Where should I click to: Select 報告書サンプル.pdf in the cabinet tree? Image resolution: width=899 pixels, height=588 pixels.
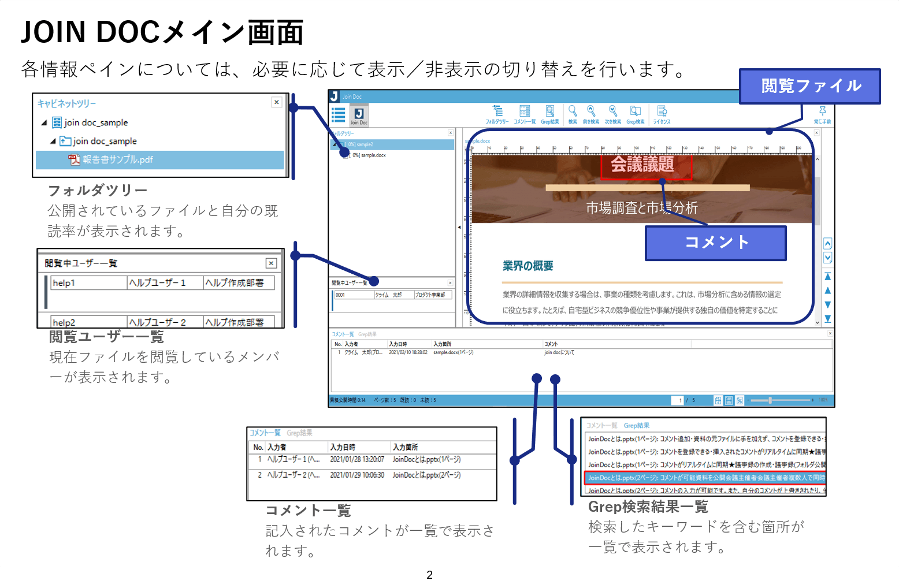coord(117,159)
